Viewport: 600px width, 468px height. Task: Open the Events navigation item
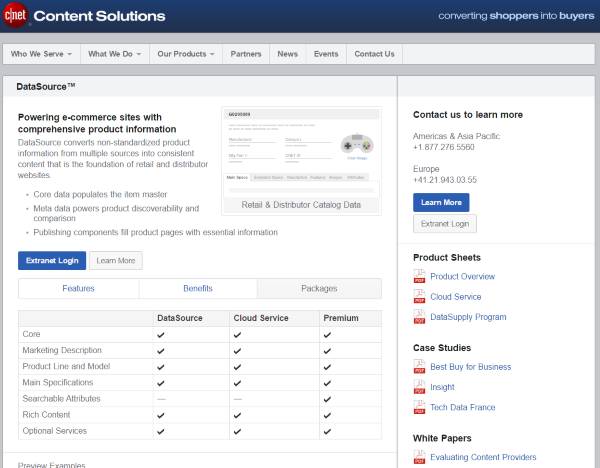tap(325, 54)
